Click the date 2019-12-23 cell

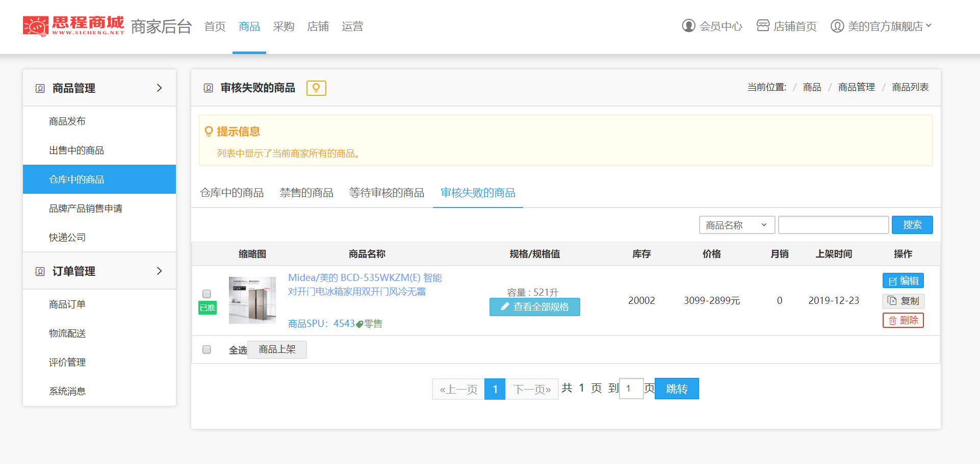point(834,300)
